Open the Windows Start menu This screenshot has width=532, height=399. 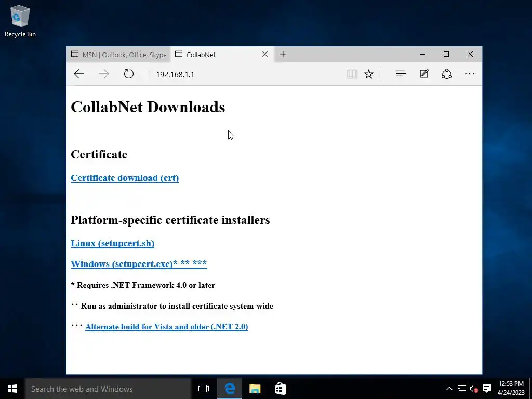point(12,389)
